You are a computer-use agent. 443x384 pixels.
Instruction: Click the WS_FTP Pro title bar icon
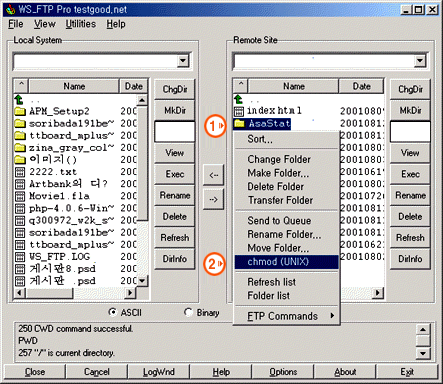10,9
